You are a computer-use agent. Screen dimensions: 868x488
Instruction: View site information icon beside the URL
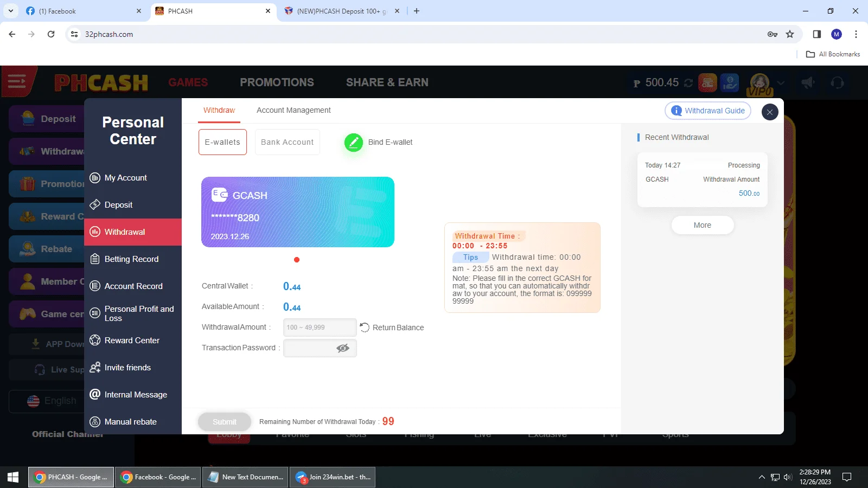click(74, 34)
